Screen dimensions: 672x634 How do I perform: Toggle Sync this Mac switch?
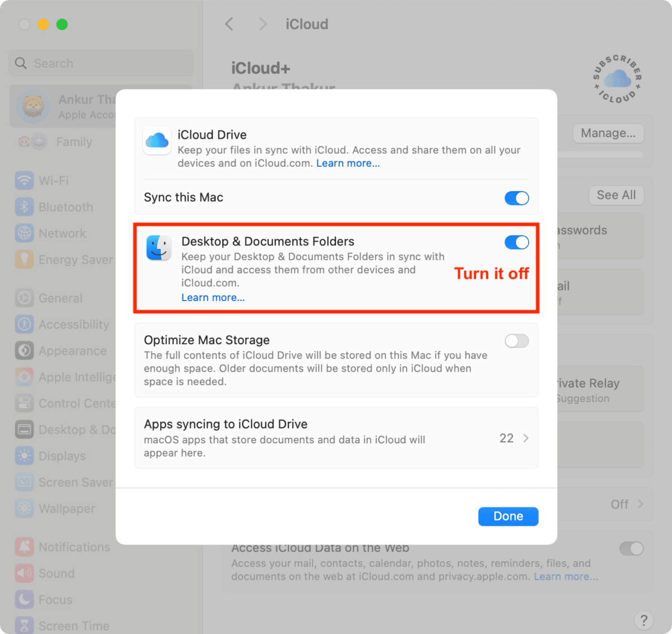point(516,198)
